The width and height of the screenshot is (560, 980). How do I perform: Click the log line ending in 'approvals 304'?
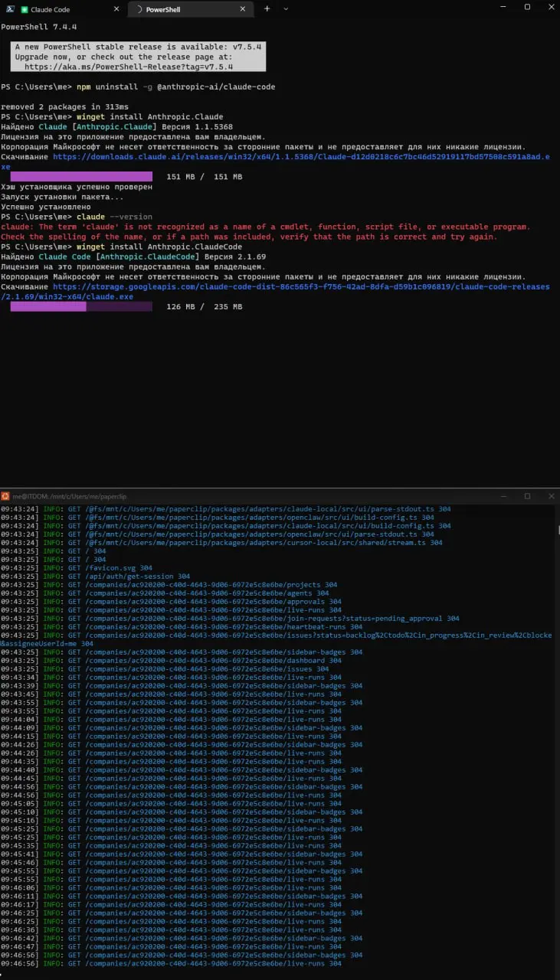(x=171, y=601)
